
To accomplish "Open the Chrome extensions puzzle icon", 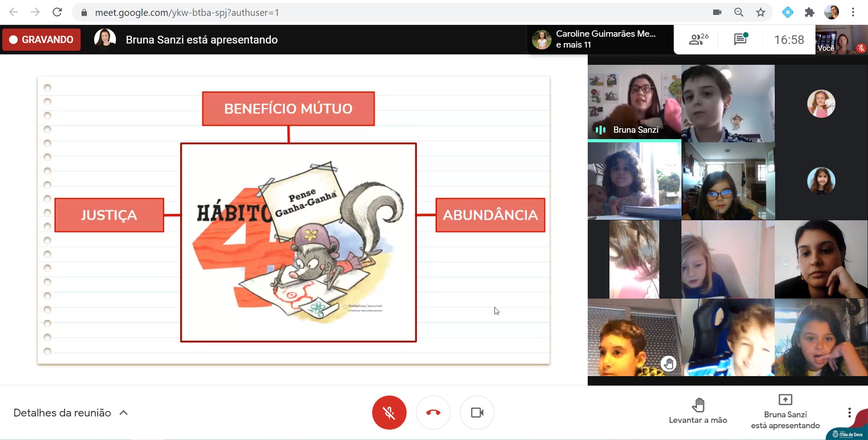I will pyautogui.click(x=810, y=12).
